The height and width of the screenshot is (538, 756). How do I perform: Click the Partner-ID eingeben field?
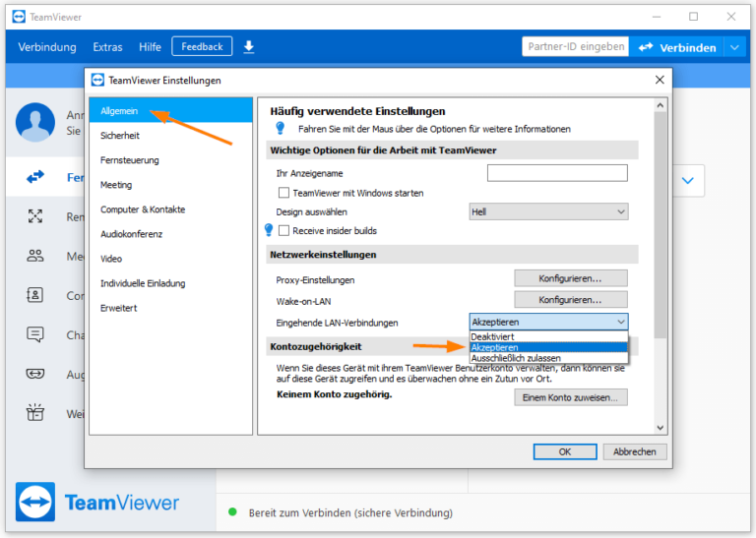click(575, 47)
